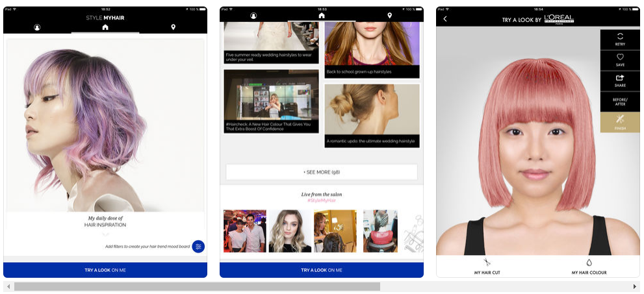This screenshot has height=294, width=644.
Task: Open My Hair Colour drop option
Action: (589, 266)
